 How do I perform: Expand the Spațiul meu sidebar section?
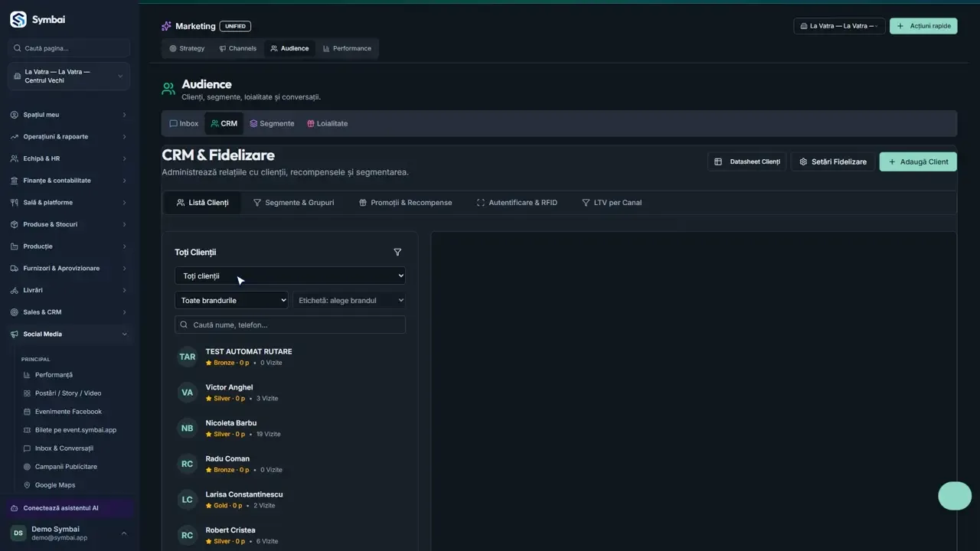pyautogui.click(x=69, y=115)
